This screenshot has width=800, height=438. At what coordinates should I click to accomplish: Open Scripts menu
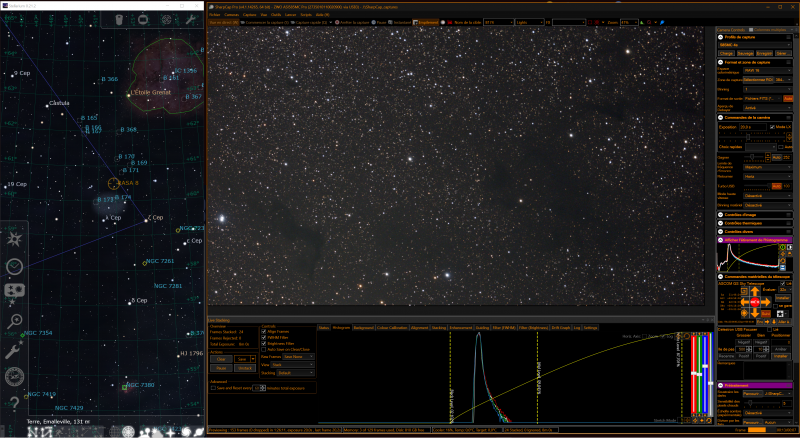coord(306,15)
